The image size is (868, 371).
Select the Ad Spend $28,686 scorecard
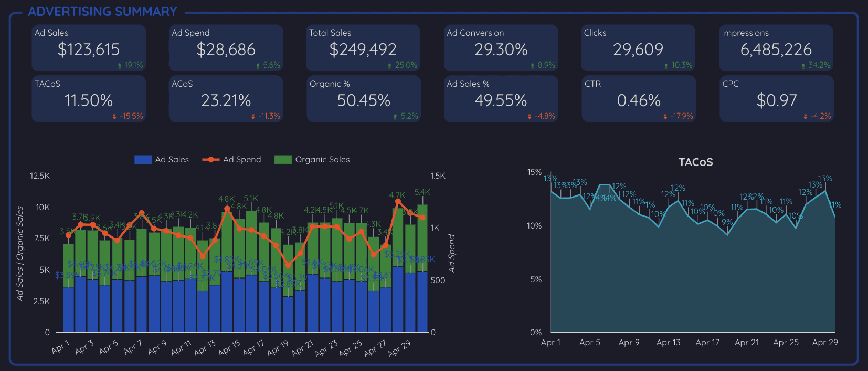point(226,48)
